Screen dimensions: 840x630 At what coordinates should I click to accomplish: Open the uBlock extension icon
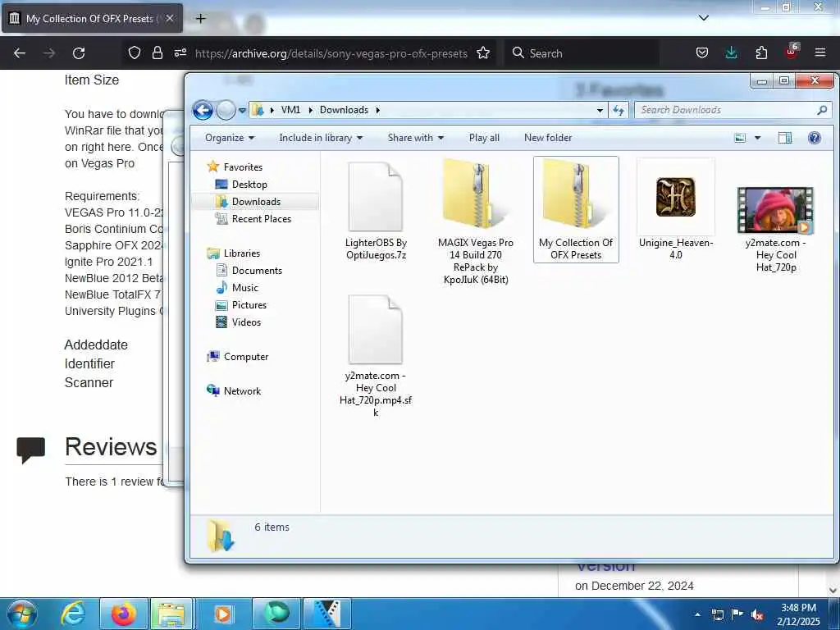[x=792, y=52]
